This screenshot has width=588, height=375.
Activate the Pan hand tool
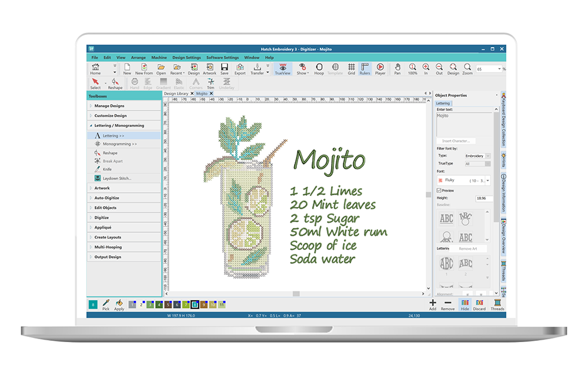coord(397,68)
